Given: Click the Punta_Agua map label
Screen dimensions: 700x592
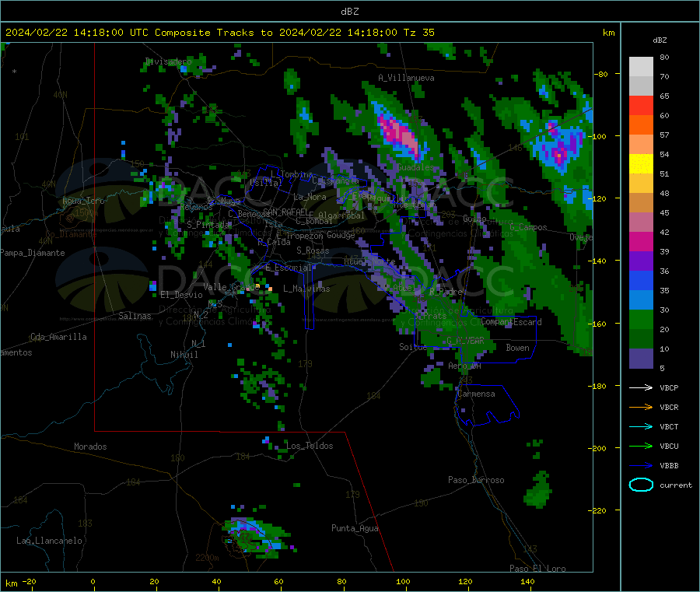Looking at the screenshot, I should click(x=355, y=528).
